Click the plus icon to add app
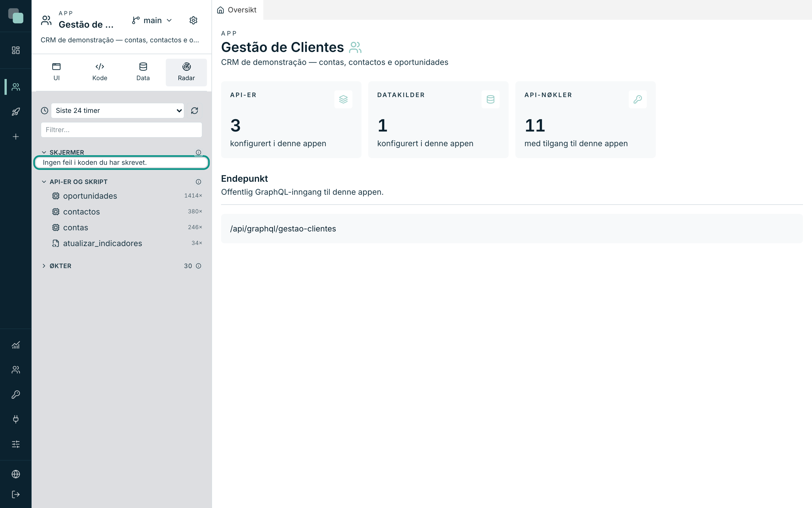 16,136
